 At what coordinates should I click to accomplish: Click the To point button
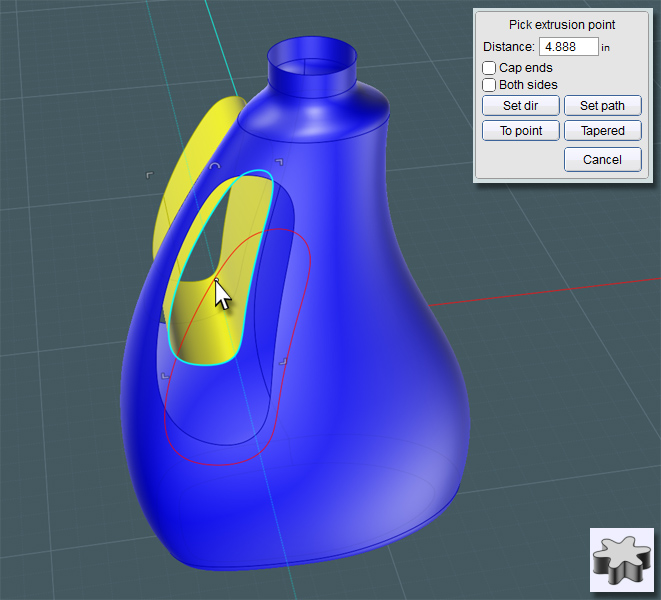[x=521, y=131]
